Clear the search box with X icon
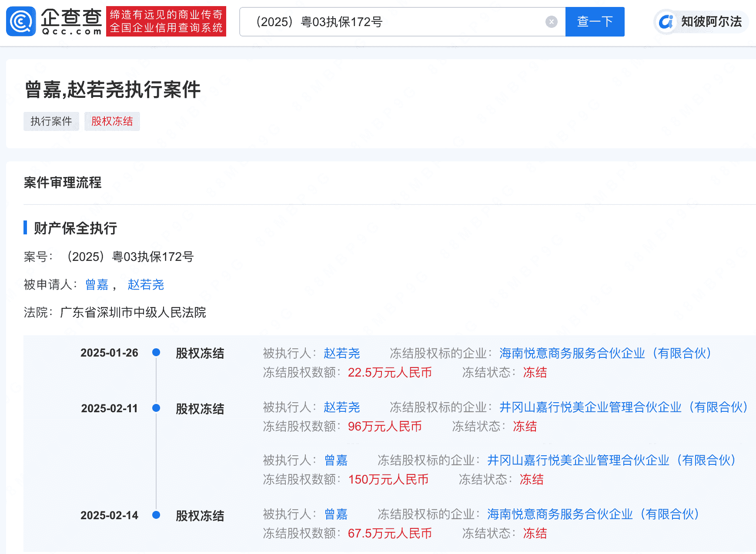This screenshot has height=554, width=756. point(551,22)
